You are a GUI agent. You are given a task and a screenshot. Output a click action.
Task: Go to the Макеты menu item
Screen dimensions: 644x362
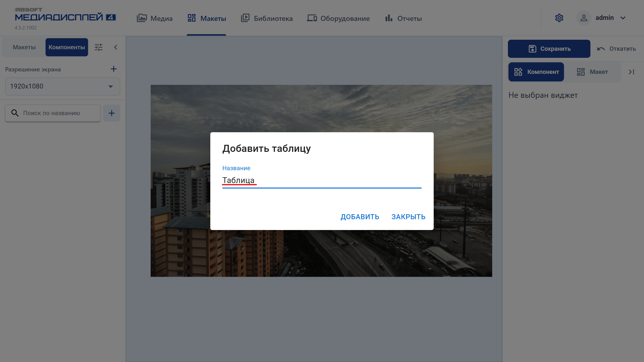[207, 18]
